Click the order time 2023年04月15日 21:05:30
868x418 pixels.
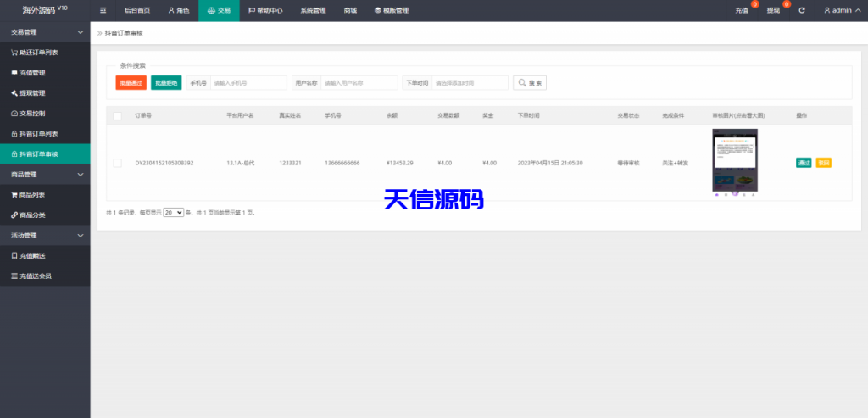coord(550,163)
